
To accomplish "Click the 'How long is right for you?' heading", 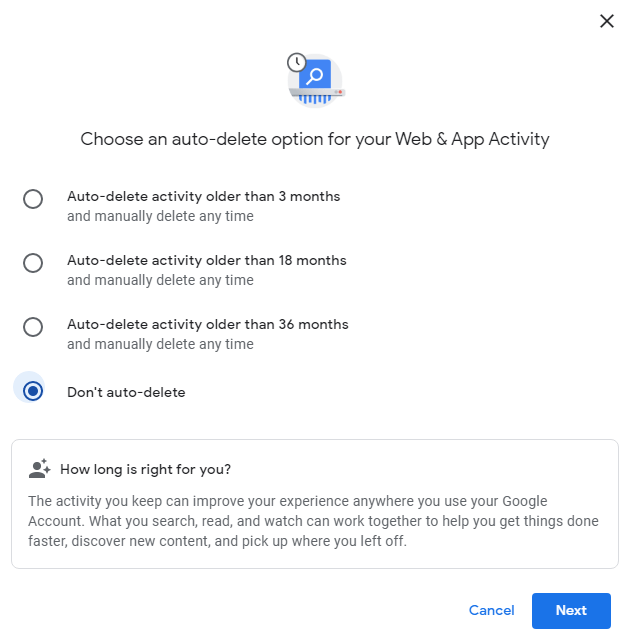I will pos(145,469).
